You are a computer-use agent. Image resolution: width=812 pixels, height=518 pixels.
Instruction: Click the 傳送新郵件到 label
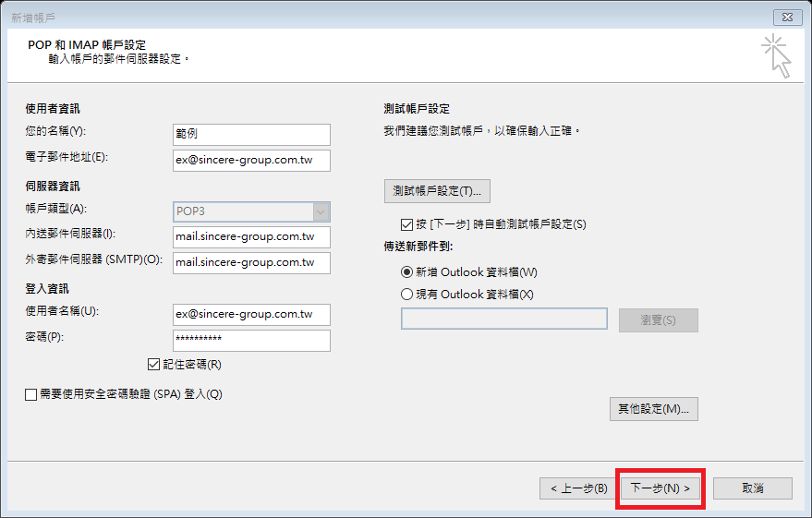pos(418,247)
